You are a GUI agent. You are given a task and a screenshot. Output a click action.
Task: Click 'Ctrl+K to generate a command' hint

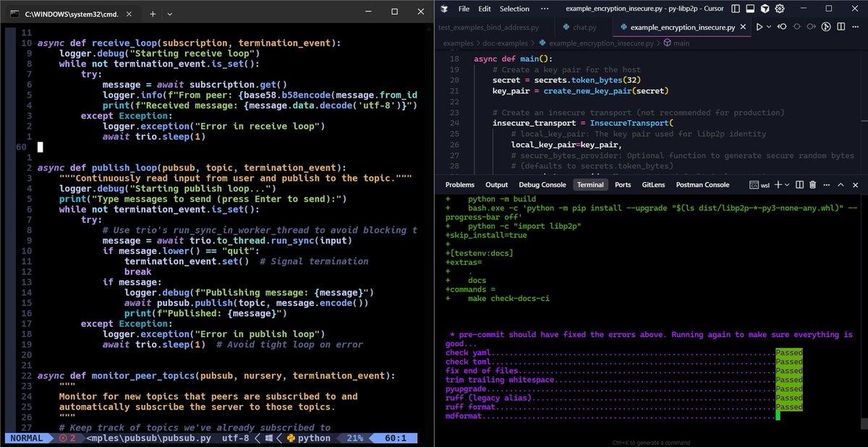point(651,443)
